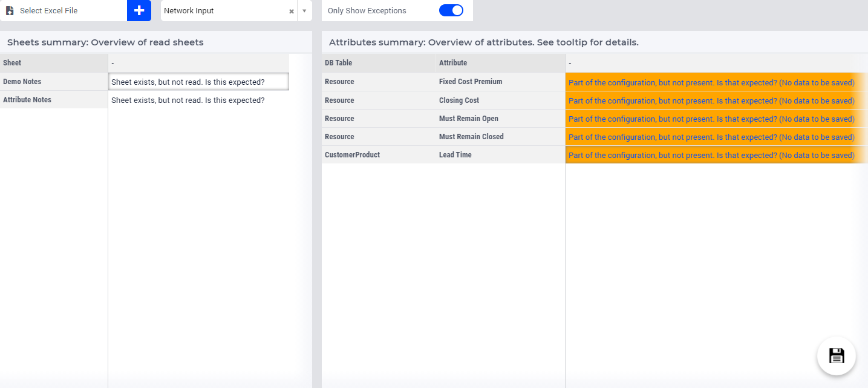Click the Attribute column header
This screenshot has width=868, height=388.
[x=500, y=63]
